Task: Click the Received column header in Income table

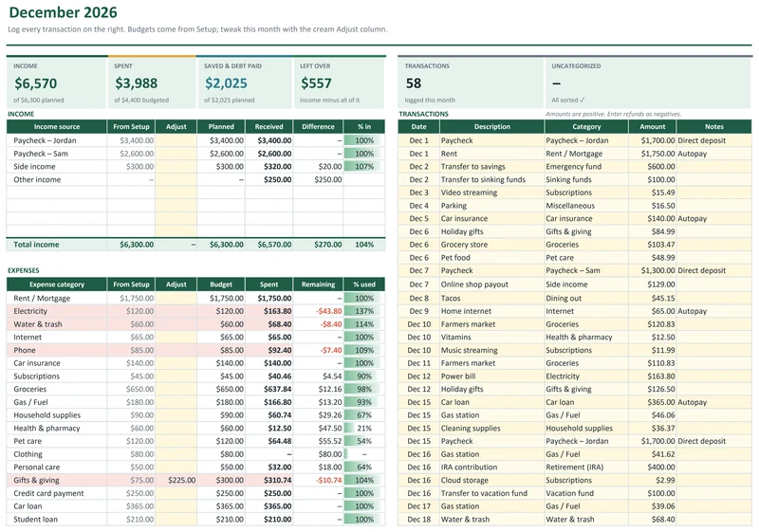Action: (x=268, y=127)
